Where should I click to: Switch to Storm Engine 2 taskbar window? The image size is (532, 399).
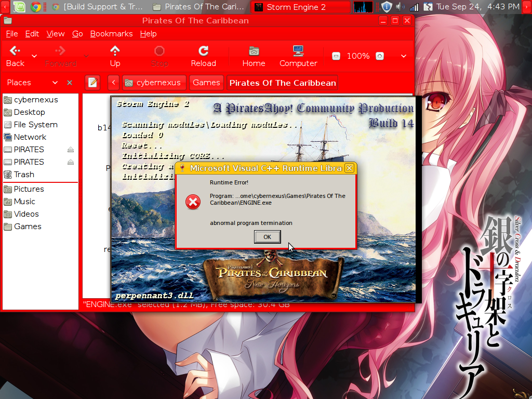point(300,7)
